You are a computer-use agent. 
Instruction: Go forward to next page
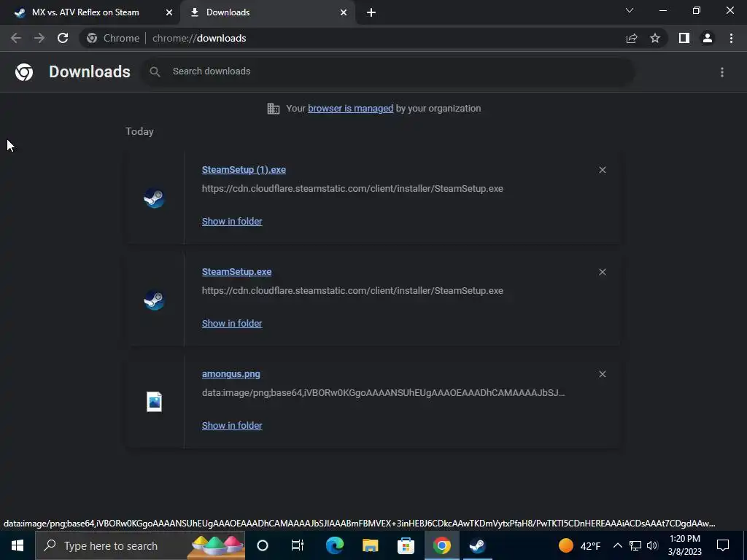[39, 38]
